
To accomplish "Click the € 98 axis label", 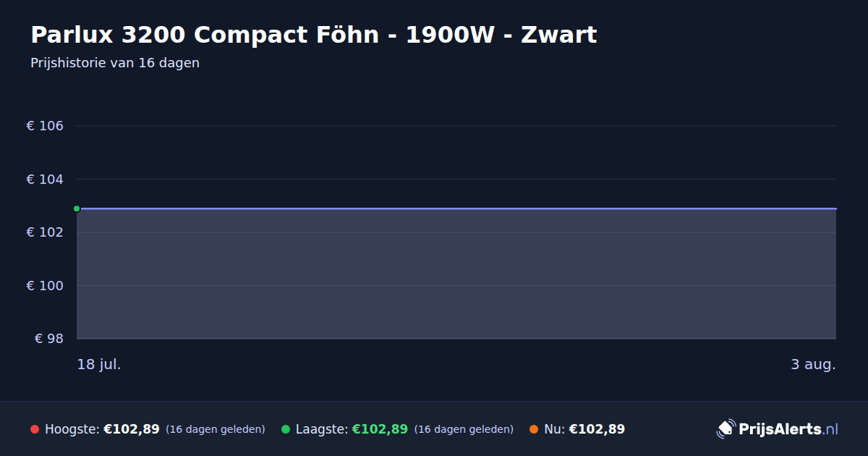I will 49,339.
